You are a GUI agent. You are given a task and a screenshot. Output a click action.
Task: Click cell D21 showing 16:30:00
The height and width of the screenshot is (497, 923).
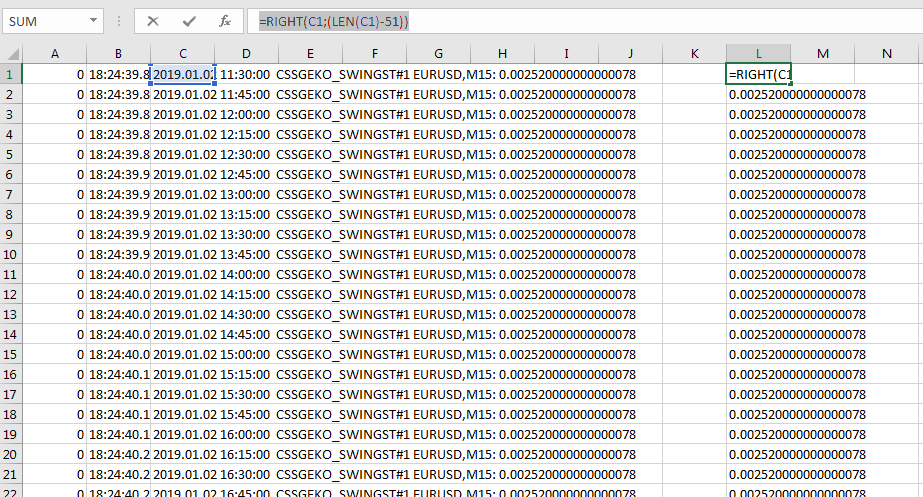[x=246, y=475]
